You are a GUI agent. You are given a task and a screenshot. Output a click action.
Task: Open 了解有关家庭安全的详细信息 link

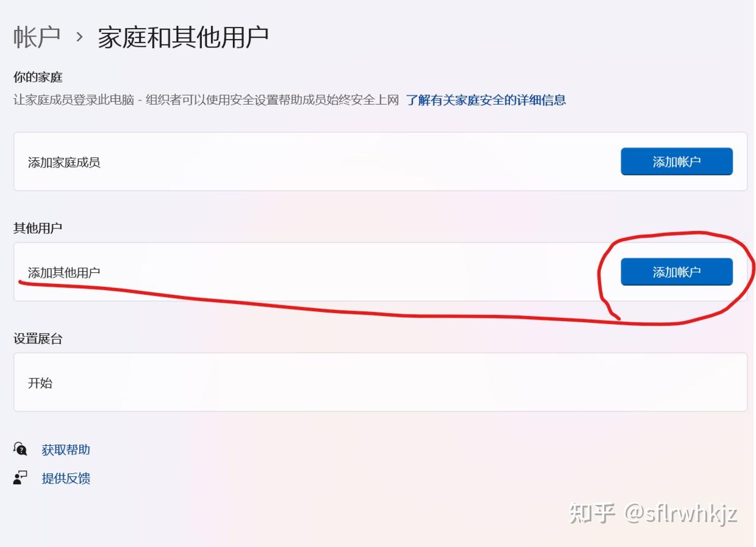pos(486,100)
